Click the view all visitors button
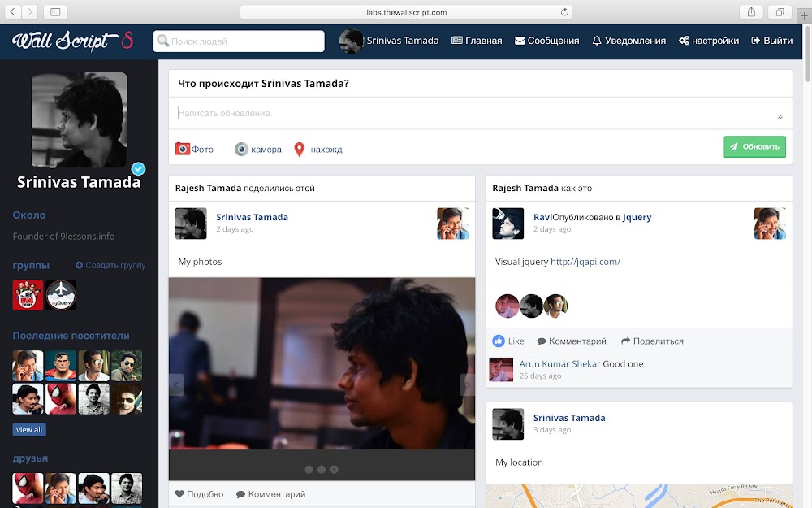 pos(29,430)
